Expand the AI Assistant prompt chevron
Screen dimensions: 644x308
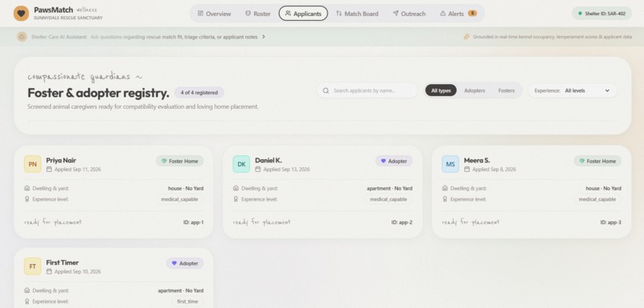pyautogui.click(x=264, y=37)
